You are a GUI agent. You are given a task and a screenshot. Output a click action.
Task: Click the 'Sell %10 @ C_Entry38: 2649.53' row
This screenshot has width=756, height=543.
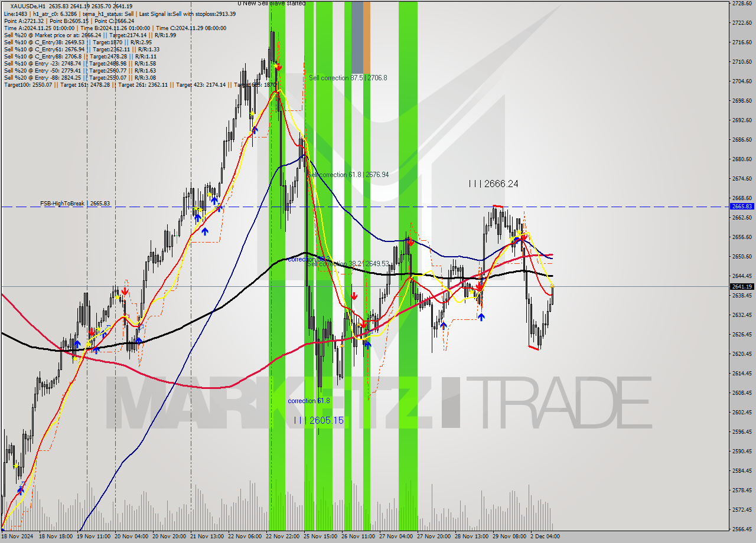click(77, 42)
